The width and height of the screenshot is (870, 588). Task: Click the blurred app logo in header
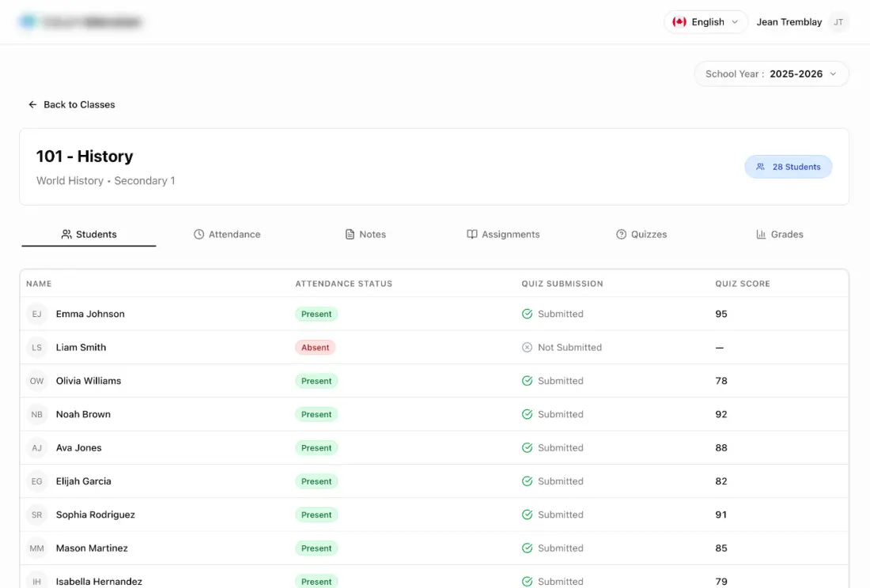click(81, 22)
